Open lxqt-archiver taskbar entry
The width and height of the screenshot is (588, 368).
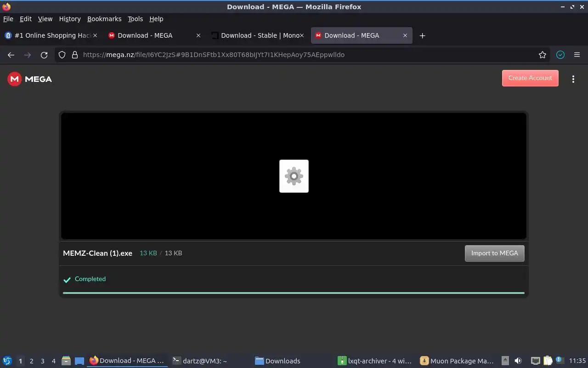376,361
